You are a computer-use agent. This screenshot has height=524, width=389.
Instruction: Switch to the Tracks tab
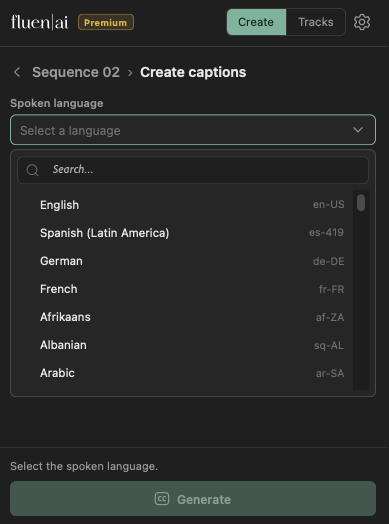[316, 22]
